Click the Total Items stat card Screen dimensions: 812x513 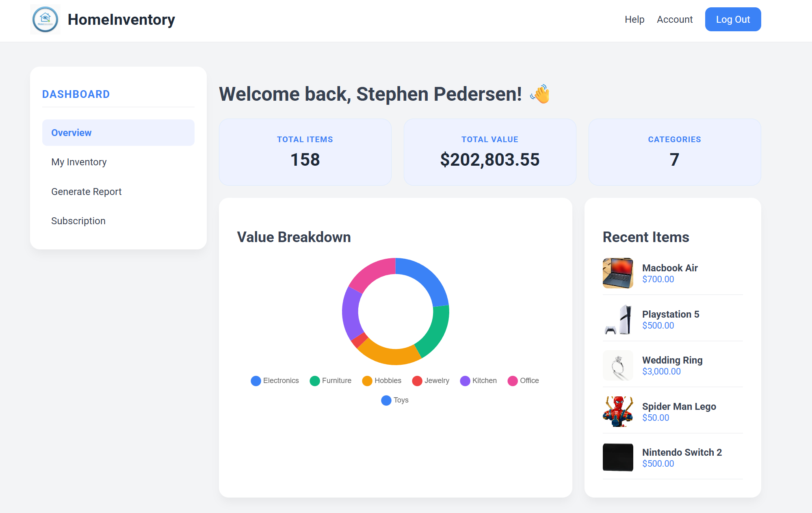pos(305,152)
